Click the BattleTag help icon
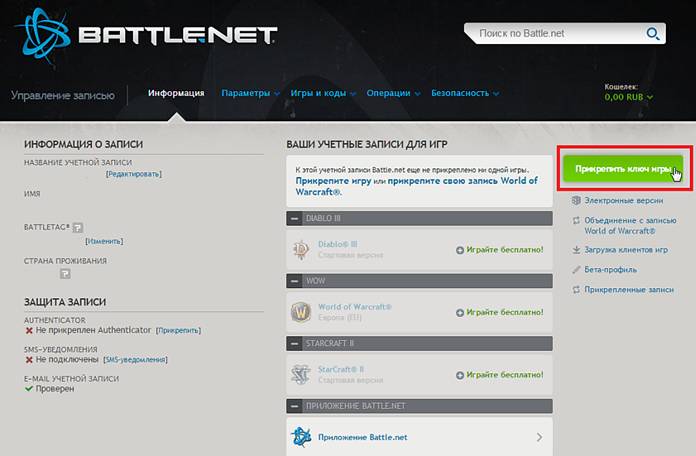Image resolution: width=696 pixels, height=456 pixels. [x=78, y=228]
